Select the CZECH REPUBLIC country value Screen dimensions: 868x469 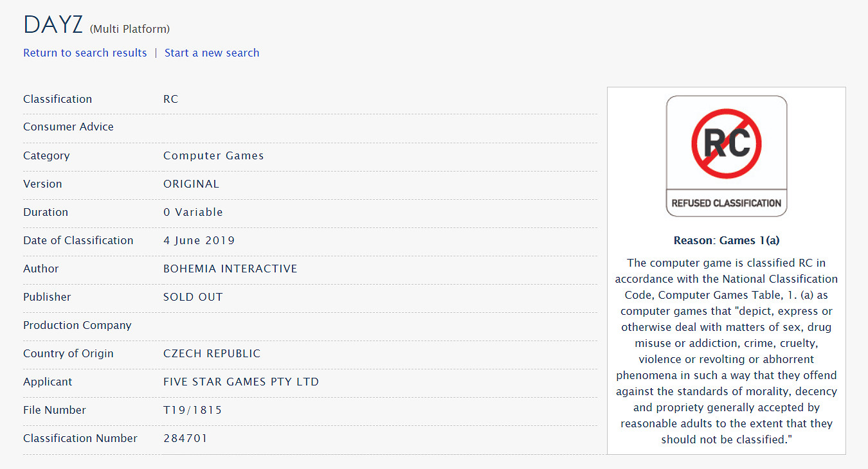(212, 353)
